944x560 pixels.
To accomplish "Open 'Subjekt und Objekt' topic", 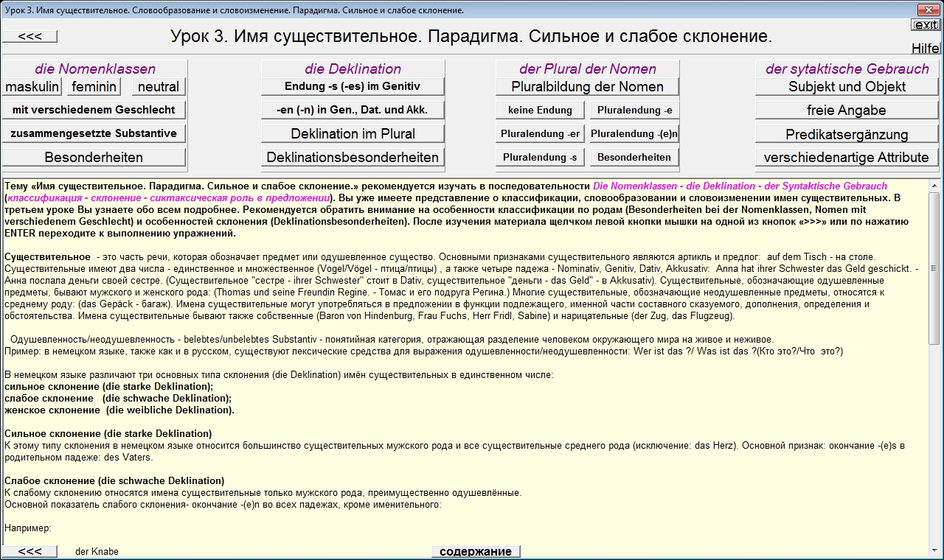I will 847,87.
